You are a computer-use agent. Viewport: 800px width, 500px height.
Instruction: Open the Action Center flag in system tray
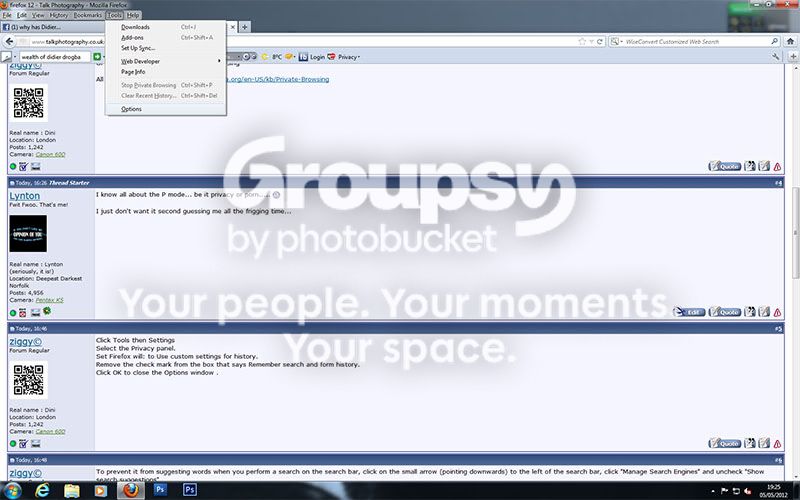pyautogui.click(x=724, y=491)
